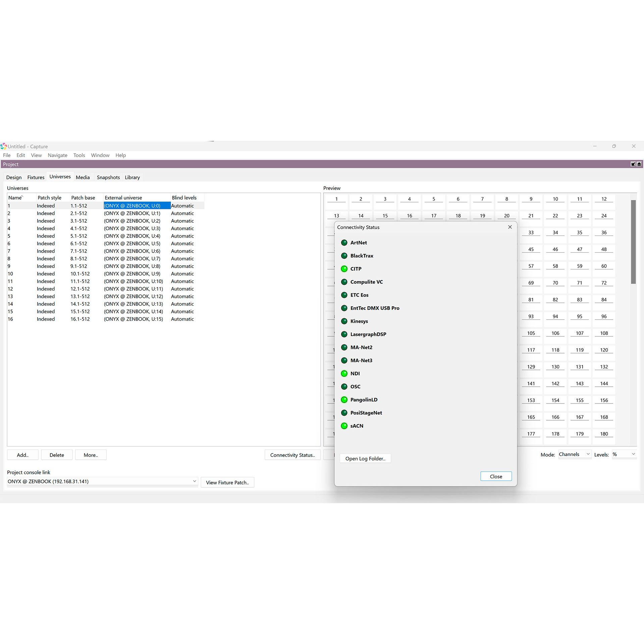Click the Patch style column header
644x644 pixels.
coord(53,198)
